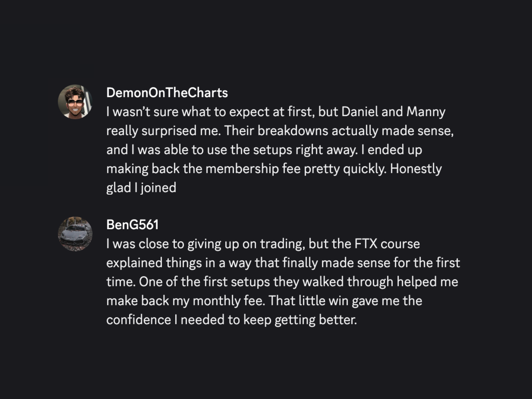Image resolution: width=532 pixels, height=399 pixels.
Task: Click DemonOnTheCharts' profile avatar
Action: (x=75, y=102)
